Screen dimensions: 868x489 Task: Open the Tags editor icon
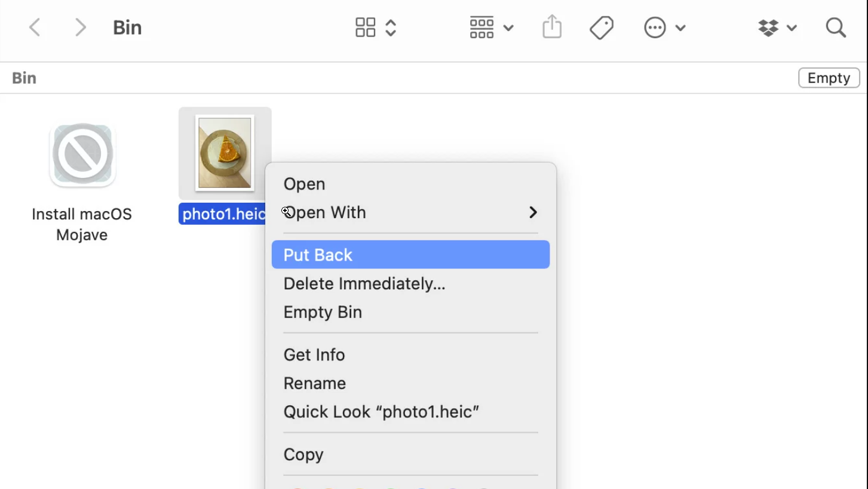tap(602, 27)
